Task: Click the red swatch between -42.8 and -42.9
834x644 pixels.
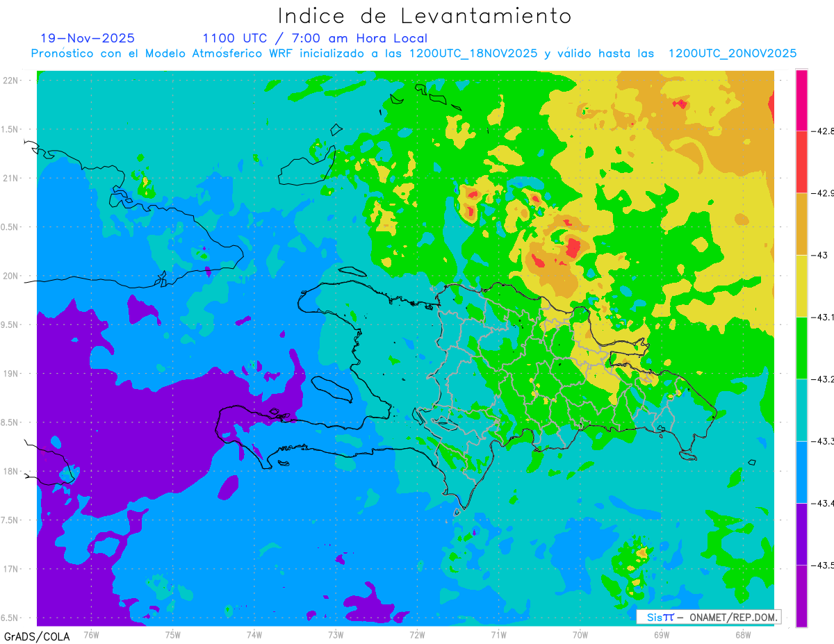Action: coord(801,162)
